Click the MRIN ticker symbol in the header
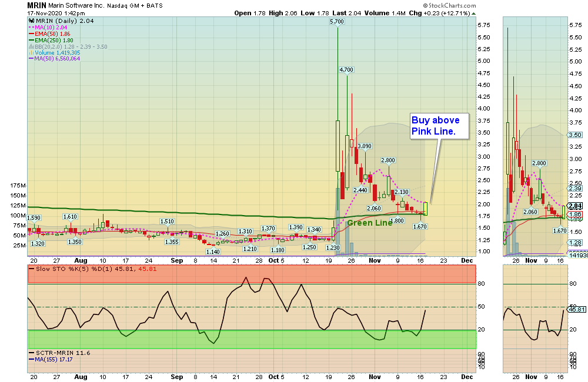Image resolution: width=588 pixels, height=382 pixels. (x=36, y=5)
